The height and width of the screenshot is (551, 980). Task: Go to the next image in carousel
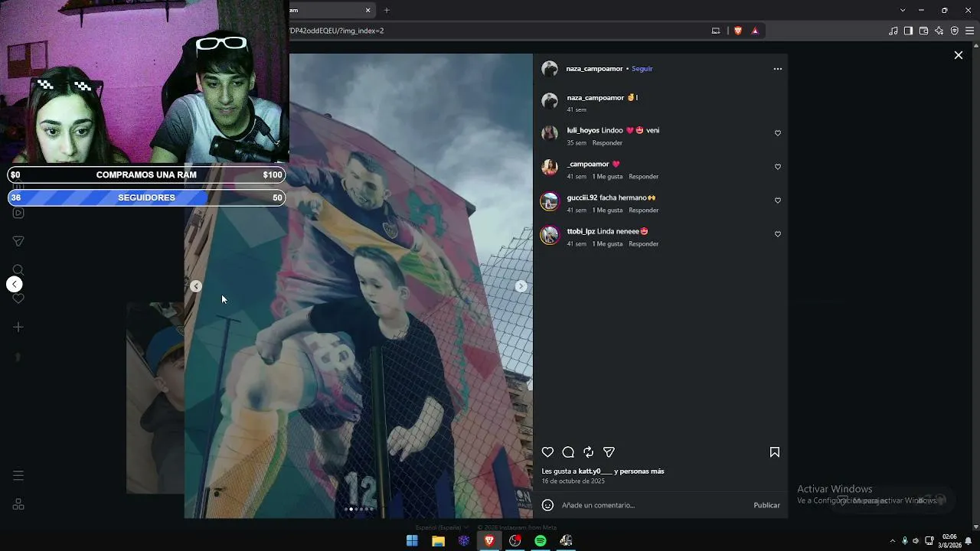[x=521, y=286]
